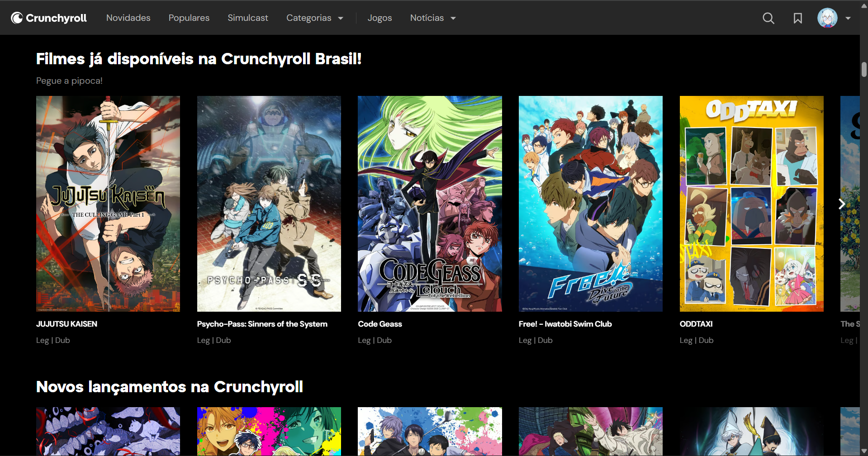The width and height of the screenshot is (868, 456).
Task: Open the Free! Dive to the Future poster
Action: pos(591,204)
